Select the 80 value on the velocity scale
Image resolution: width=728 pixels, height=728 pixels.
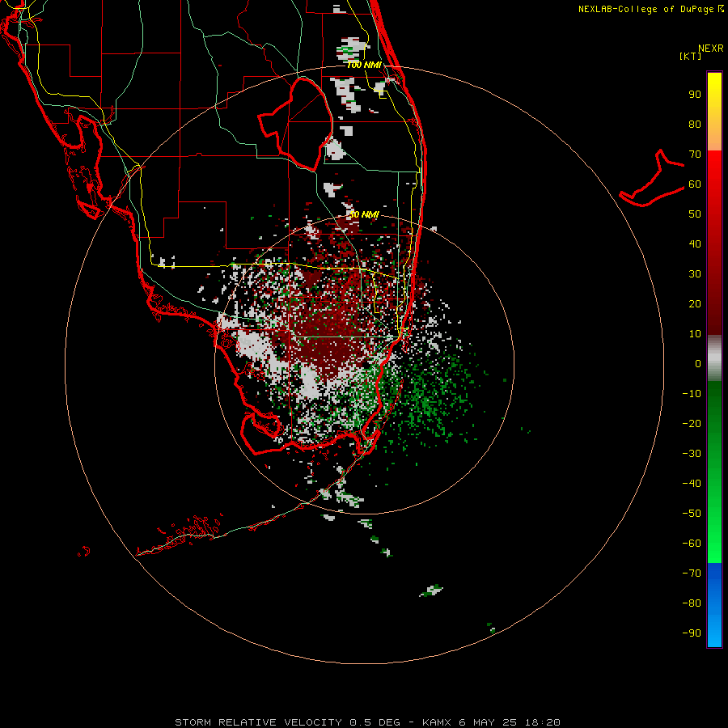point(695,125)
